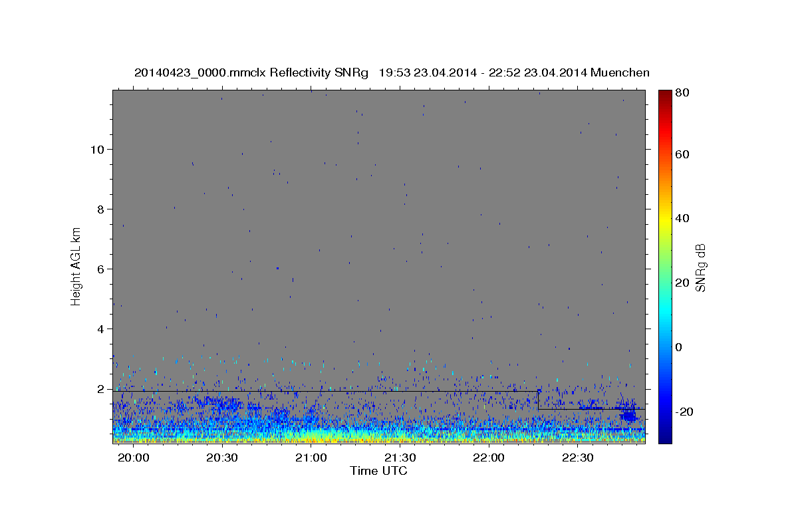Click the colorbar value 80
The height and width of the screenshot is (532, 798).
[682, 92]
